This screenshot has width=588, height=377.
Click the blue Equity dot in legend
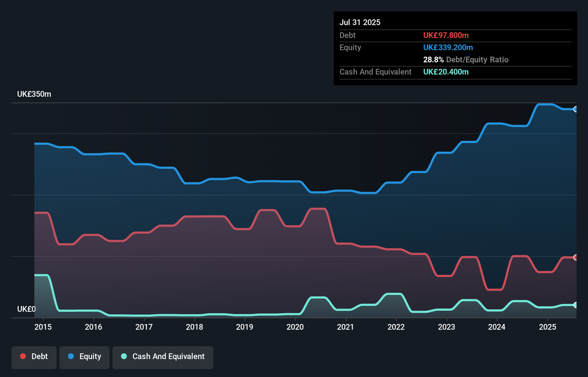[x=71, y=356]
